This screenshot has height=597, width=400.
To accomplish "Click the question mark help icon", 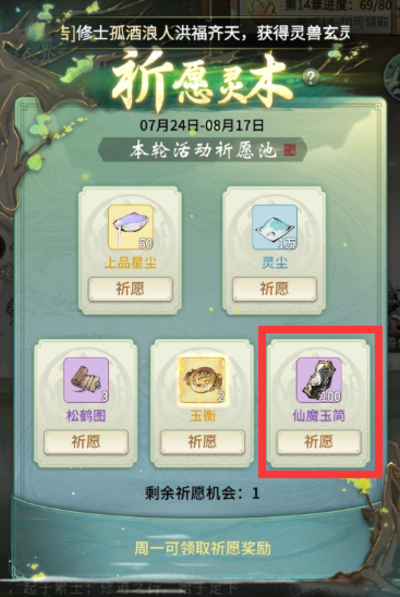I will (x=311, y=78).
